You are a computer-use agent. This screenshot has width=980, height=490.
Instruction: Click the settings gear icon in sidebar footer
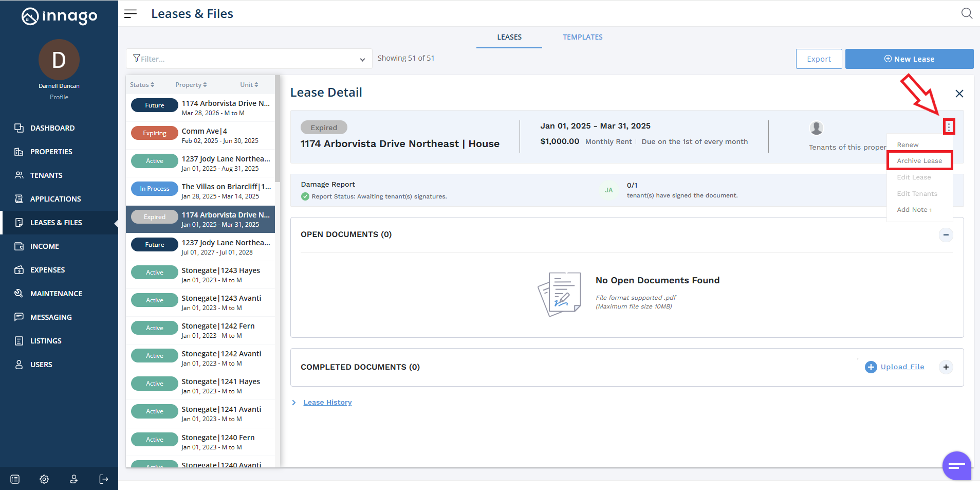[44, 479]
